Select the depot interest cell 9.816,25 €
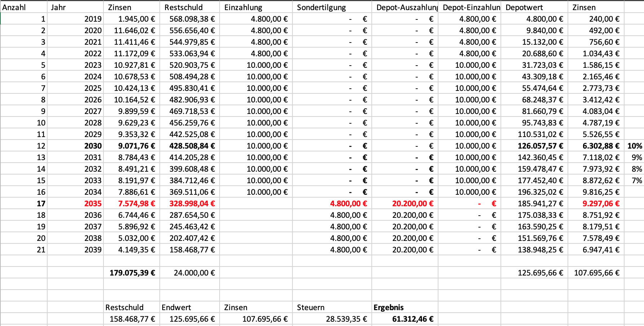This screenshot has width=644, height=326. click(596, 192)
